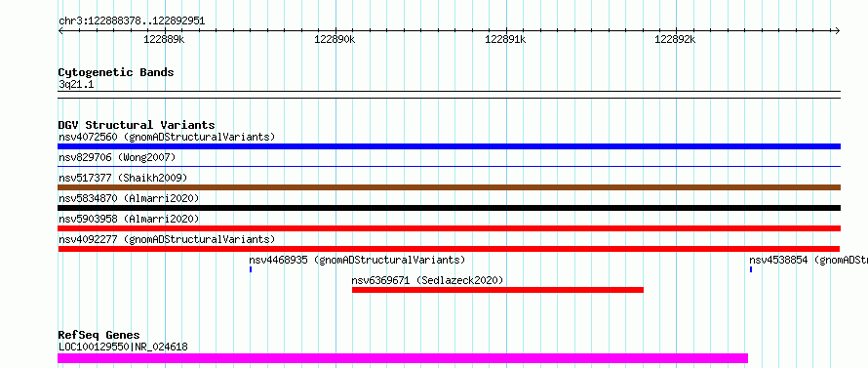Click the thin blue nsv829706 variant line

449,166
